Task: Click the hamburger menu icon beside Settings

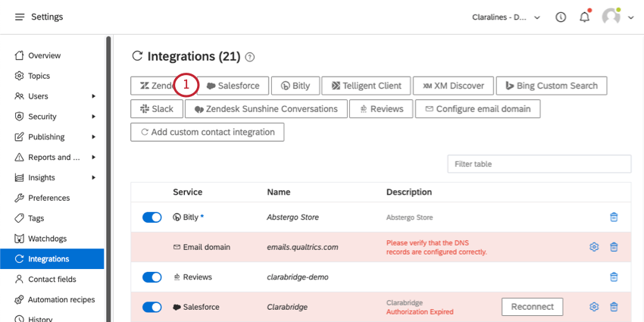Action: pyautogui.click(x=20, y=17)
